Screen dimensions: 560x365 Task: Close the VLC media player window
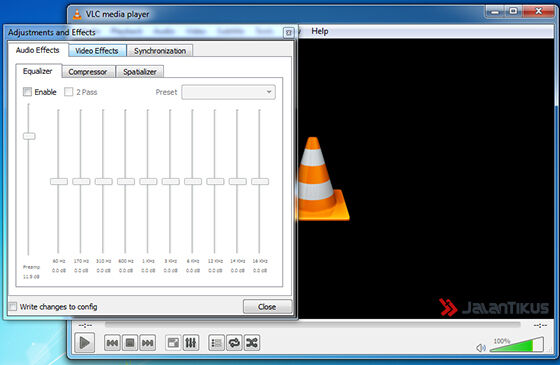539,12
